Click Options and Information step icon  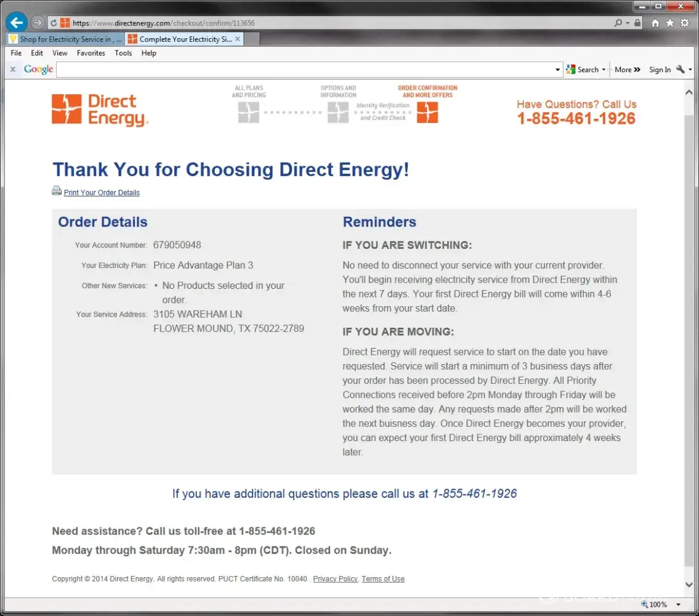click(x=338, y=112)
